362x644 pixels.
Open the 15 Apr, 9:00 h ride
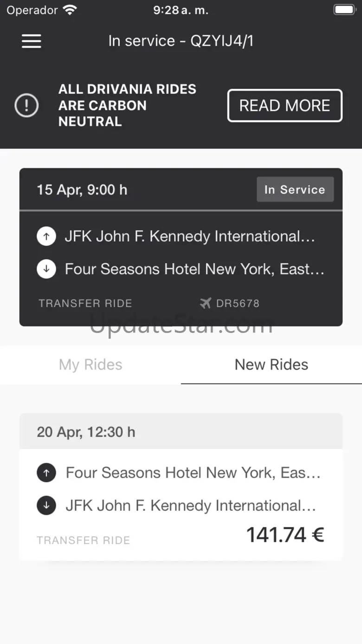pos(82,190)
